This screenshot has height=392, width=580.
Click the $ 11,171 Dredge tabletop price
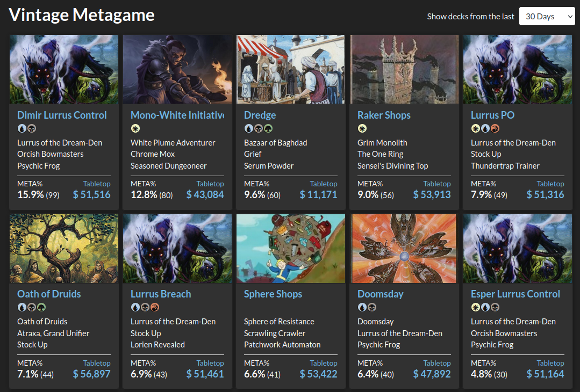coord(319,194)
